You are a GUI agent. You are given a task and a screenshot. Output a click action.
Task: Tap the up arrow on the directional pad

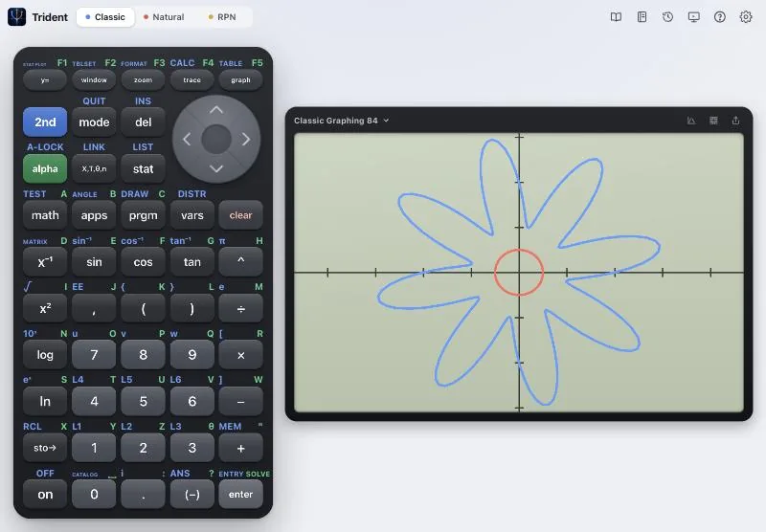click(216, 110)
